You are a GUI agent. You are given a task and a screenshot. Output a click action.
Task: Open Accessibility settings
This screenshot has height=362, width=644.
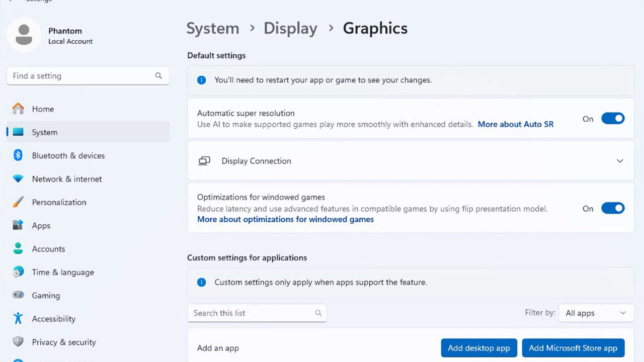[x=88, y=318]
